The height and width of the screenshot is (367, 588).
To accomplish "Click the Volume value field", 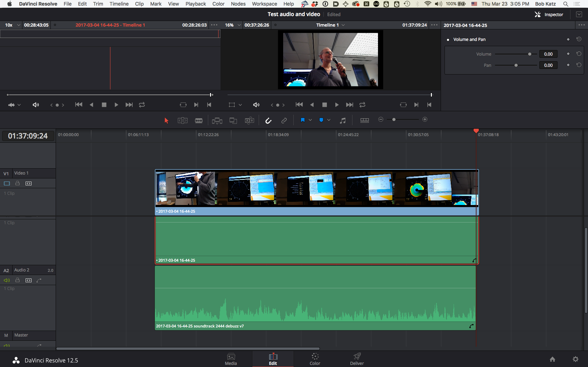I will pos(548,54).
